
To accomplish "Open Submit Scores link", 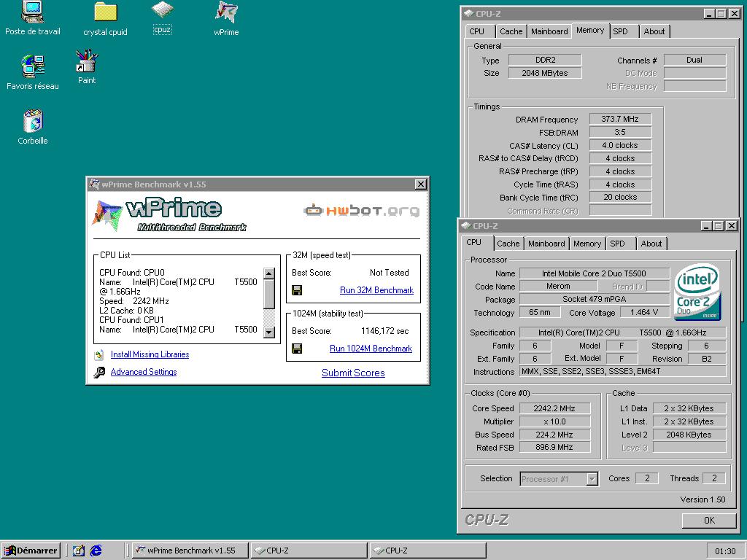I will [353, 373].
